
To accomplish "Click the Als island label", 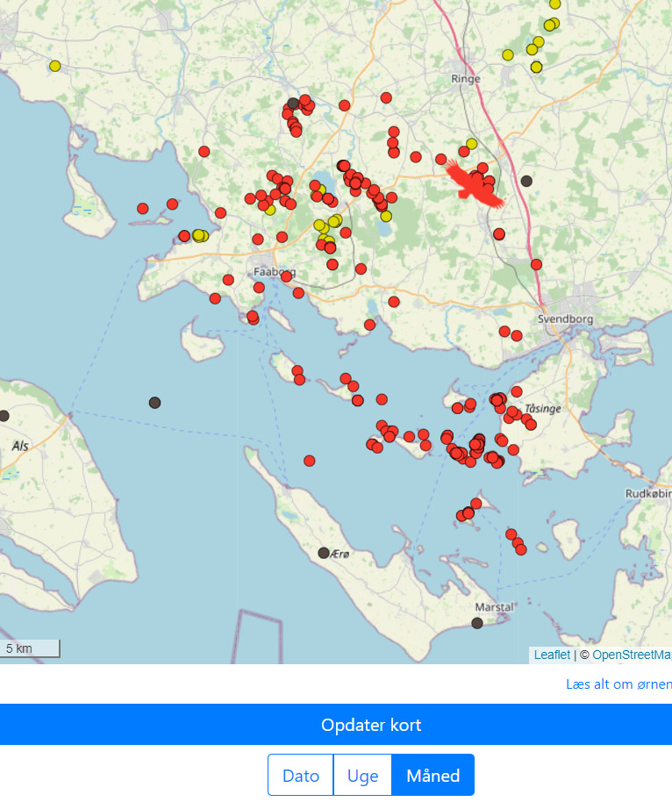I will 20,446.
